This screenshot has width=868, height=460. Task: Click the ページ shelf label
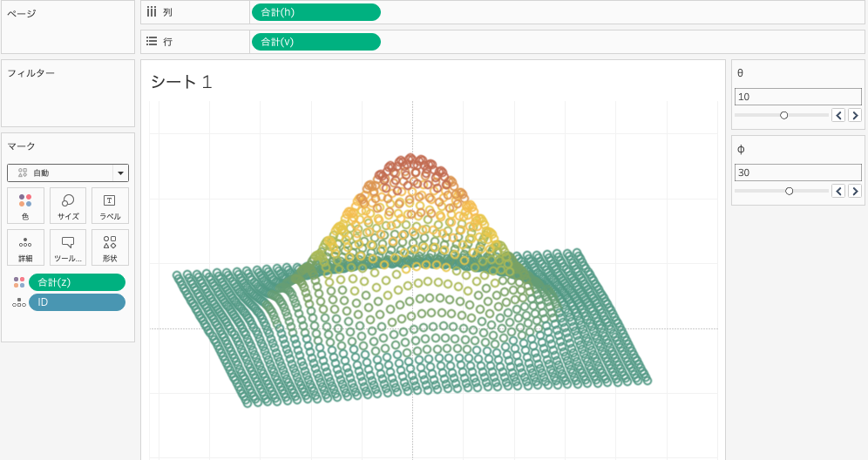pos(22,13)
